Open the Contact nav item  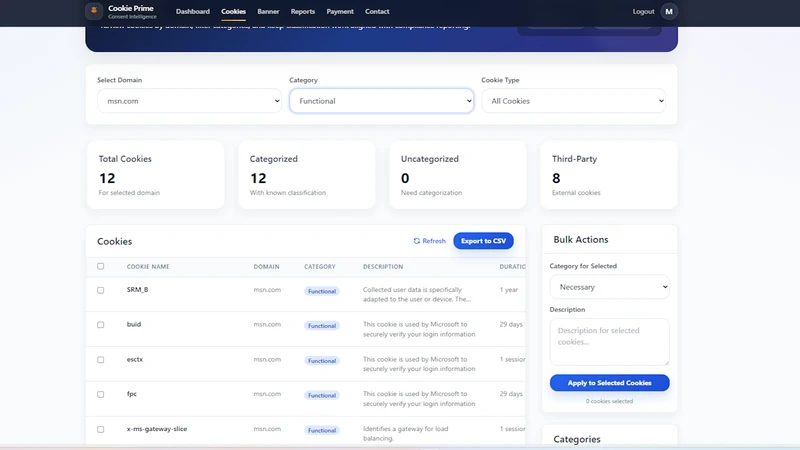pyautogui.click(x=377, y=11)
